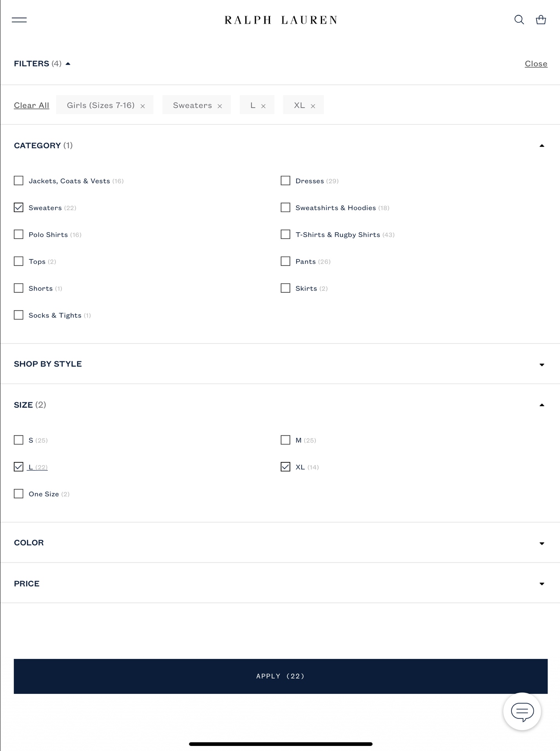Check the Socks & Tights checkbox
Viewport: 560px width, 751px height.
tap(18, 315)
